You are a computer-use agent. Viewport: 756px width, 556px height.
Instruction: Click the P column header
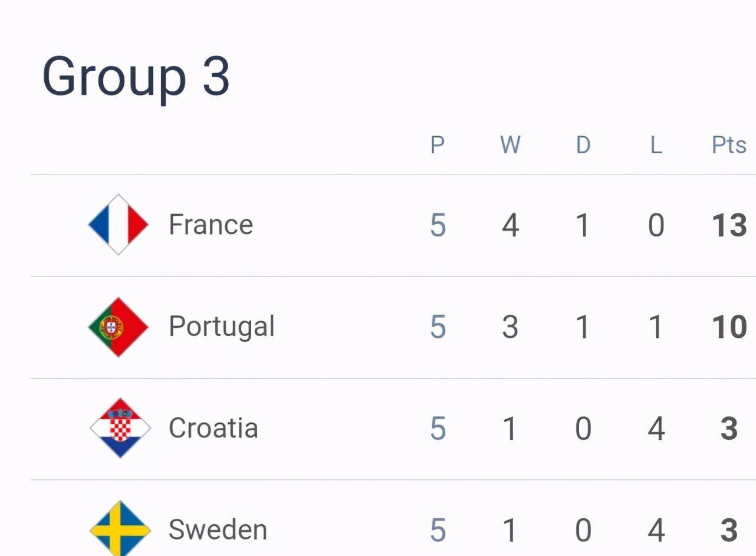437,145
